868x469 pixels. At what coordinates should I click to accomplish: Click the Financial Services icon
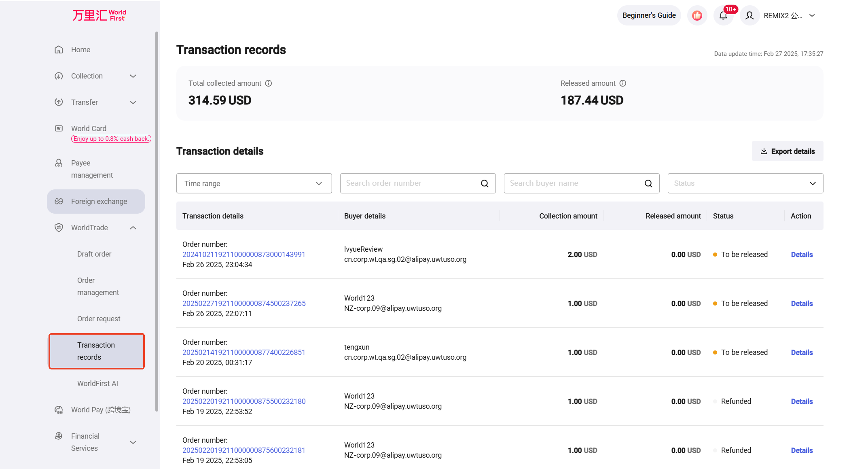coord(59,436)
